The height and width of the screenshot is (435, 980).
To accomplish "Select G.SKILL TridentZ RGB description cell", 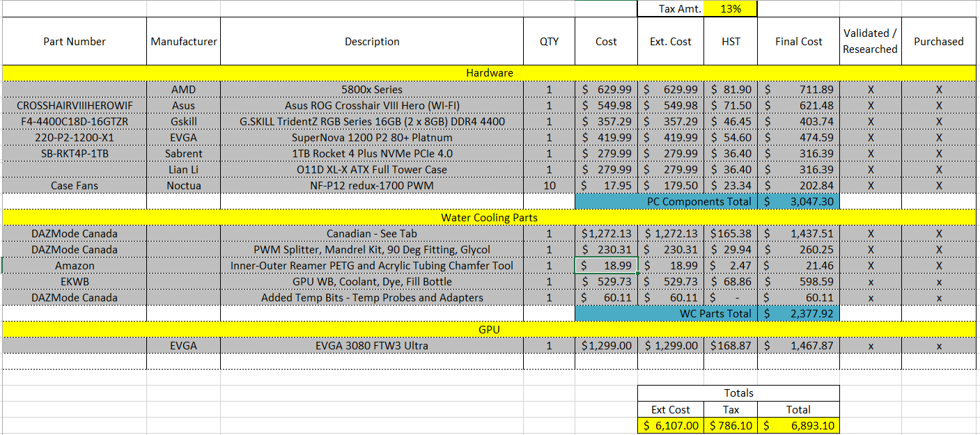I will (x=372, y=122).
